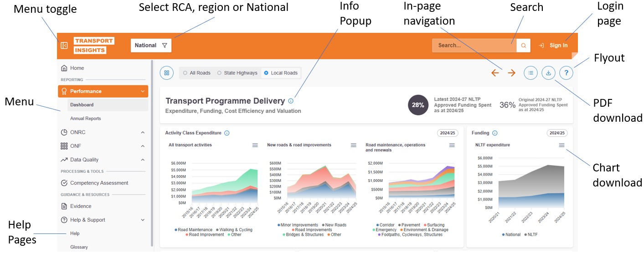Collapse the sidebar with the menu toggle icon
Viewport: 644px width, 259px height.
[x=64, y=46]
